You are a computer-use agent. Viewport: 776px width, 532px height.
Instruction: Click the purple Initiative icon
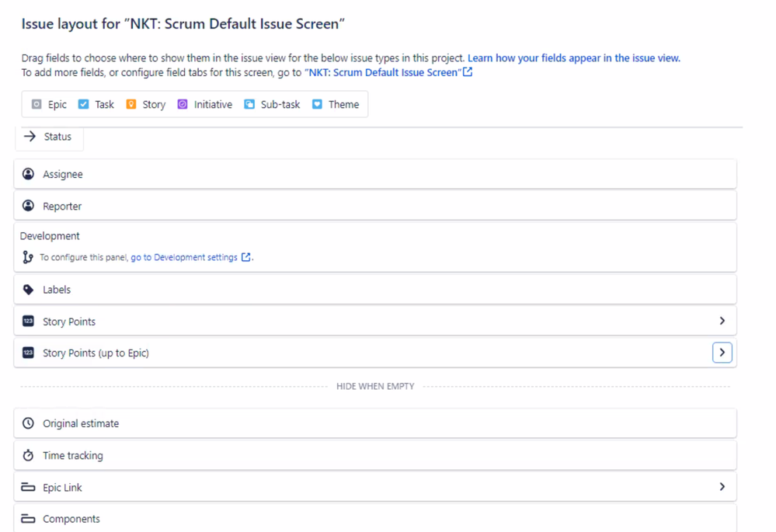[183, 104]
